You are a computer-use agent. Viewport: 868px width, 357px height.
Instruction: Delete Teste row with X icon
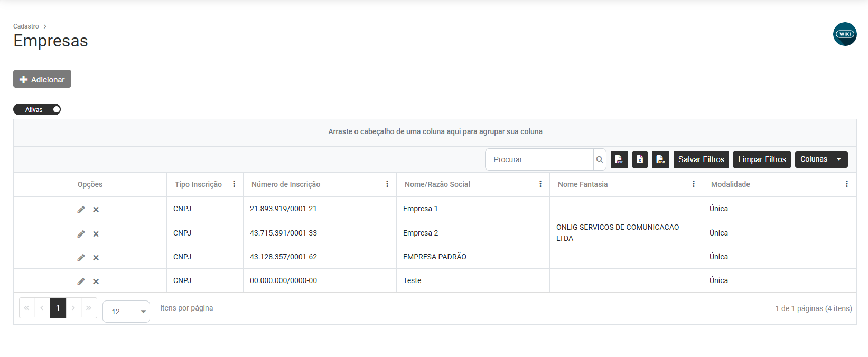tap(96, 281)
